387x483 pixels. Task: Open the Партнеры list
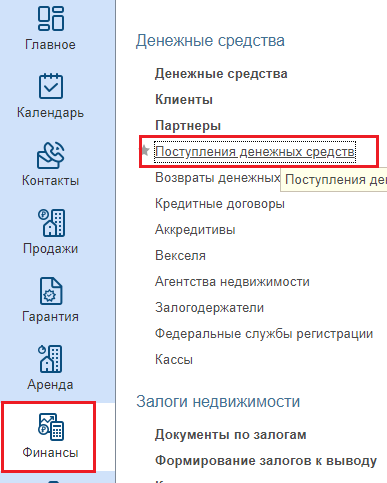point(188,126)
